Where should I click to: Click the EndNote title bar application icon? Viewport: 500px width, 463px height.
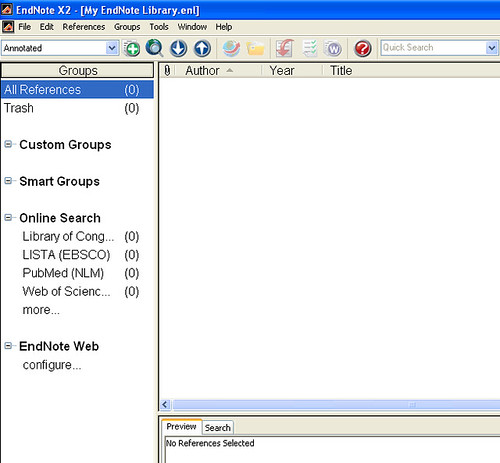point(7,9)
